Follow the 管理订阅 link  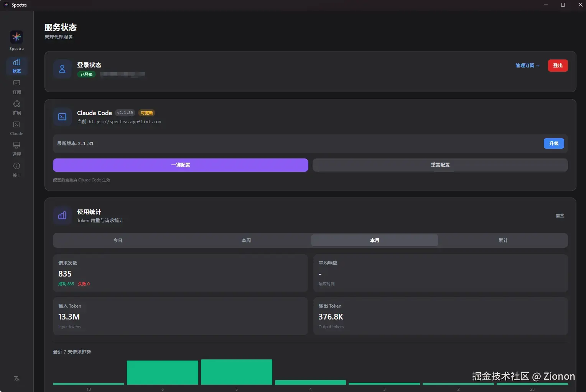point(527,66)
